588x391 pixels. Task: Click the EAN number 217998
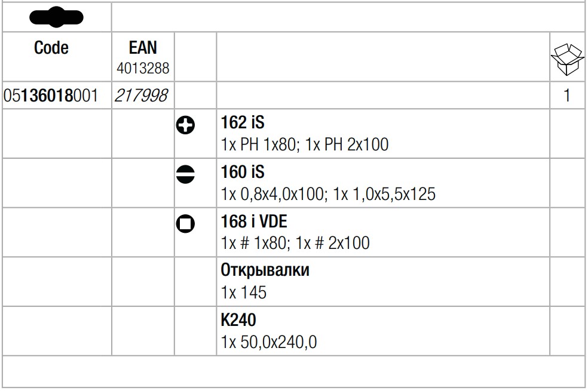point(141,96)
